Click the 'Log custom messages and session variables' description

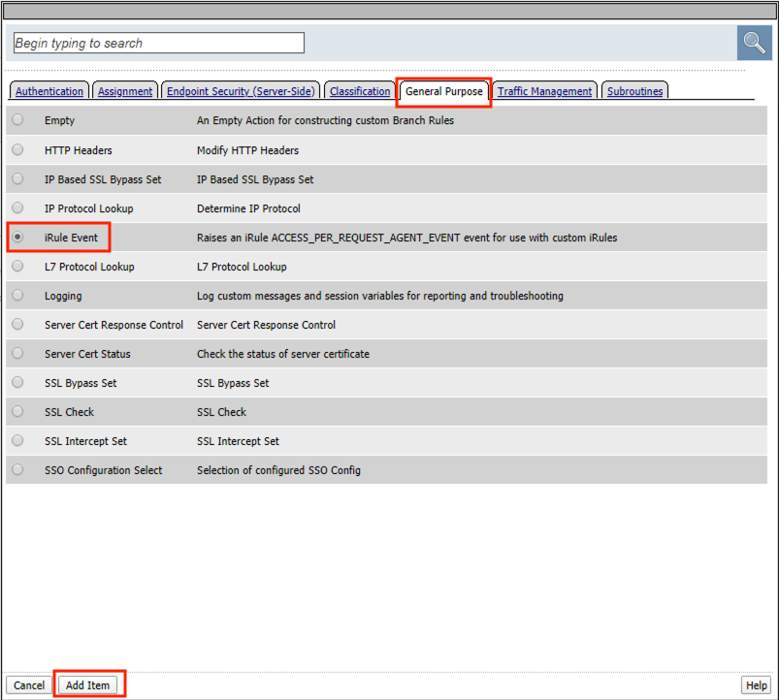tap(380, 296)
